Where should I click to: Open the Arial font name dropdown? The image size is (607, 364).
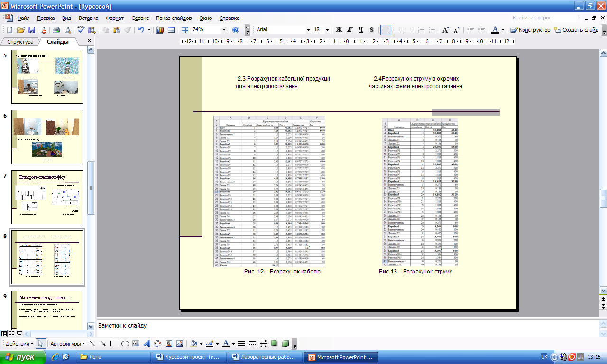point(308,30)
